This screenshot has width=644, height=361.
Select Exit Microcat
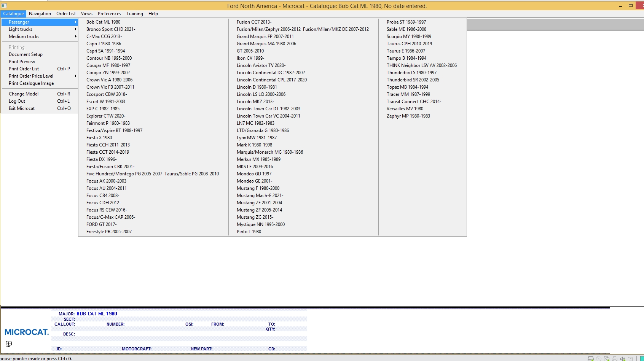pyautogui.click(x=40, y=108)
